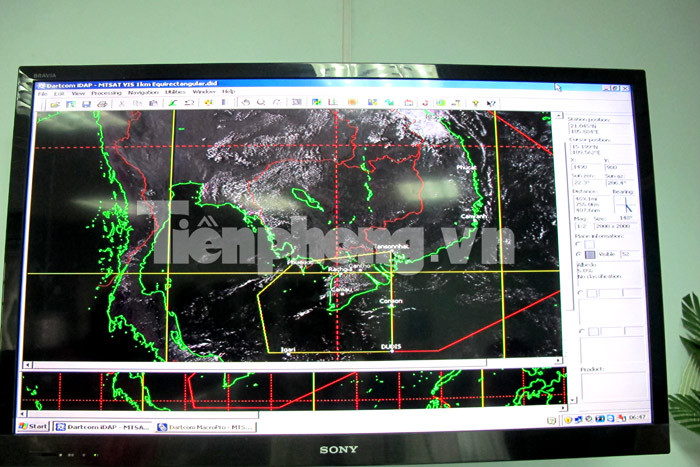
Task: Click the Windows Start button
Action: [34, 426]
